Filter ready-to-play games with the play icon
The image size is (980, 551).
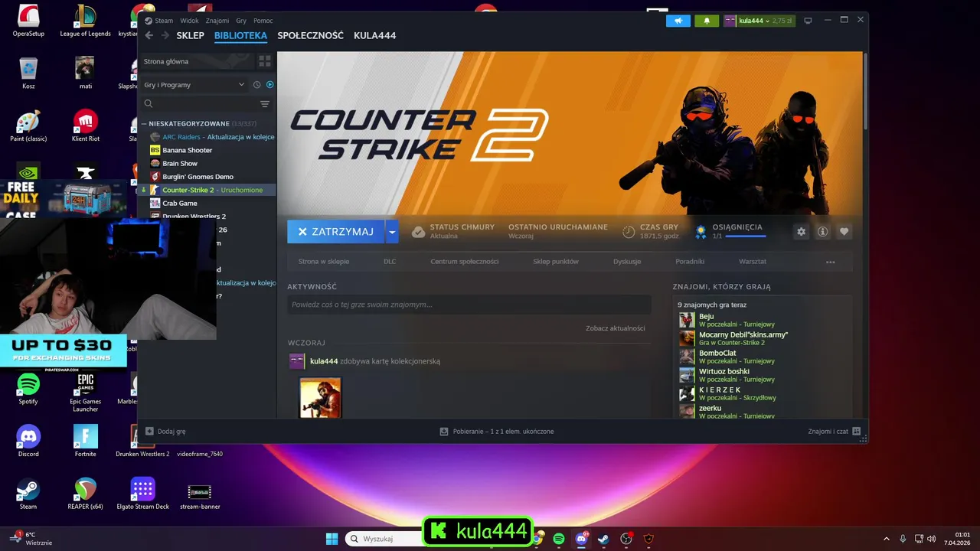pos(269,85)
